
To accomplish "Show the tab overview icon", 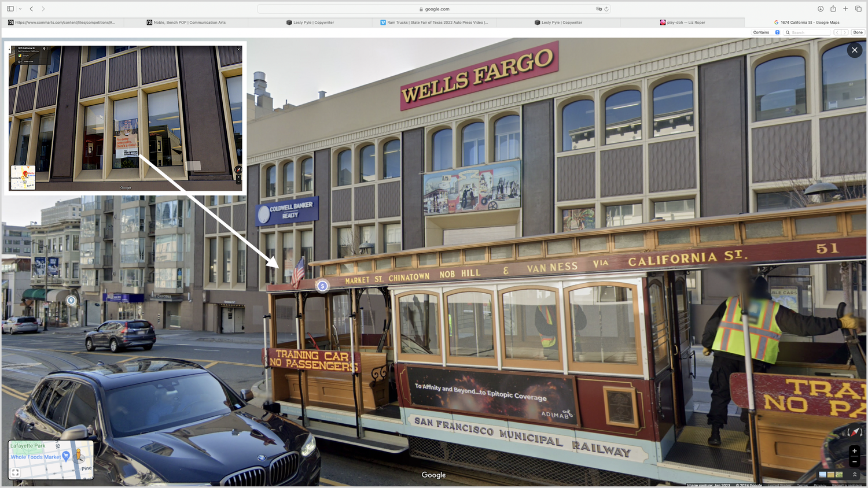I will click(858, 9).
